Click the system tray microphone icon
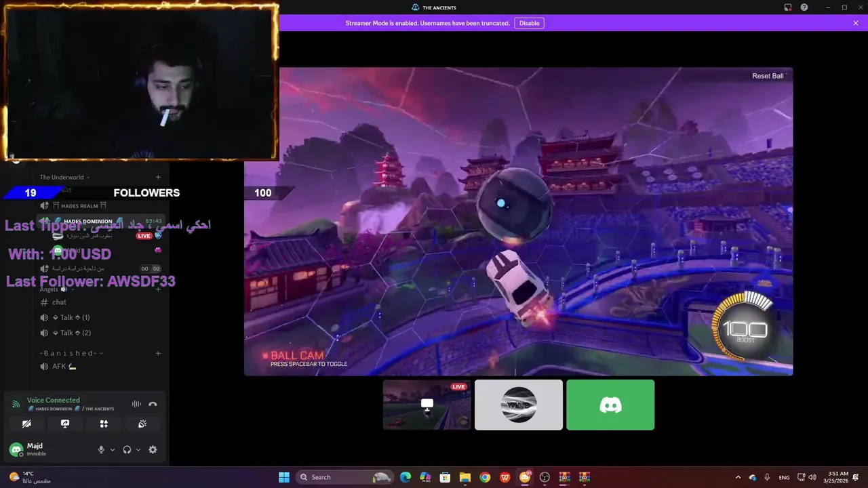Viewport: 868px width, 488px height. (x=767, y=477)
